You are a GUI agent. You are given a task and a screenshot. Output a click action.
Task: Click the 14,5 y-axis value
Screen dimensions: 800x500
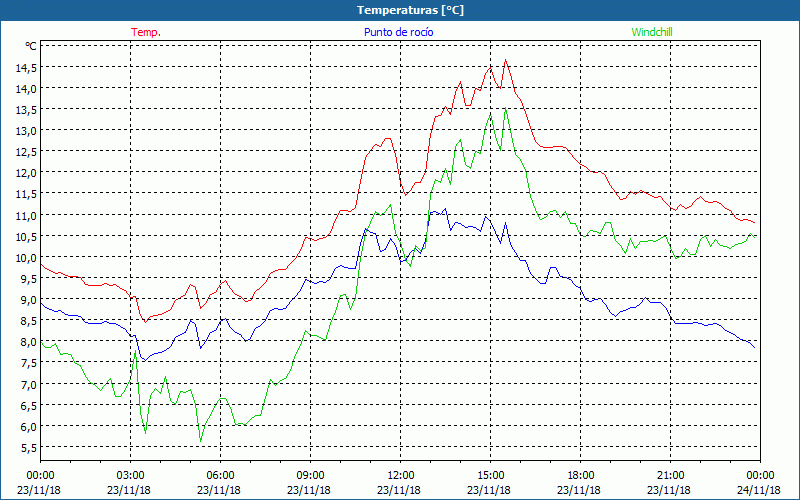click(27, 67)
